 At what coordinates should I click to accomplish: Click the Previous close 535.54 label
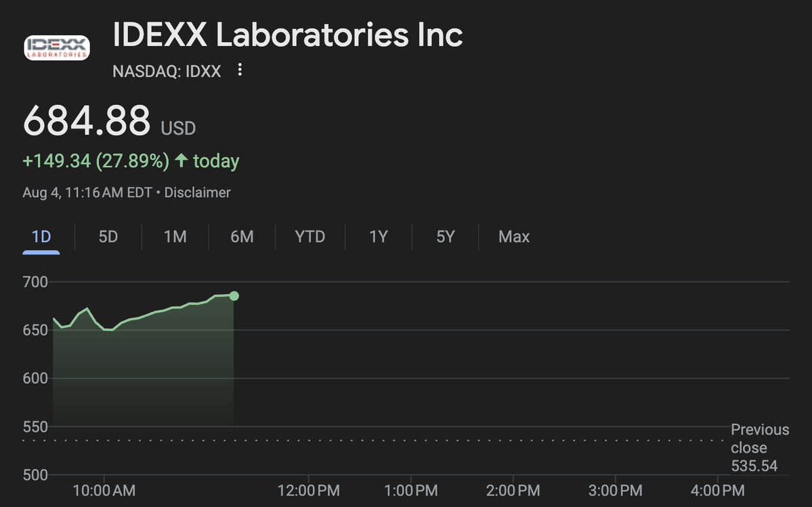(759, 447)
